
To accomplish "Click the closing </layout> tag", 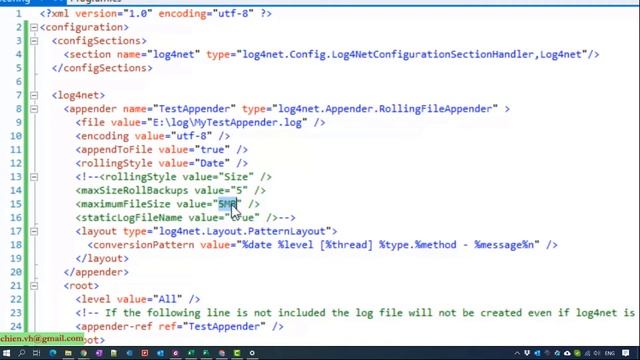I will coord(102,258).
